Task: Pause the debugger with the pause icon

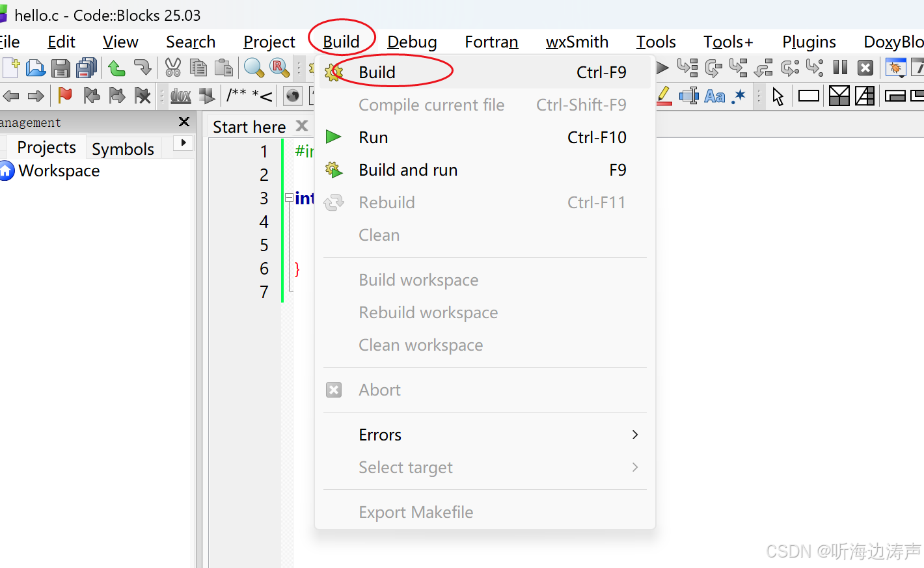Action: tap(839, 68)
